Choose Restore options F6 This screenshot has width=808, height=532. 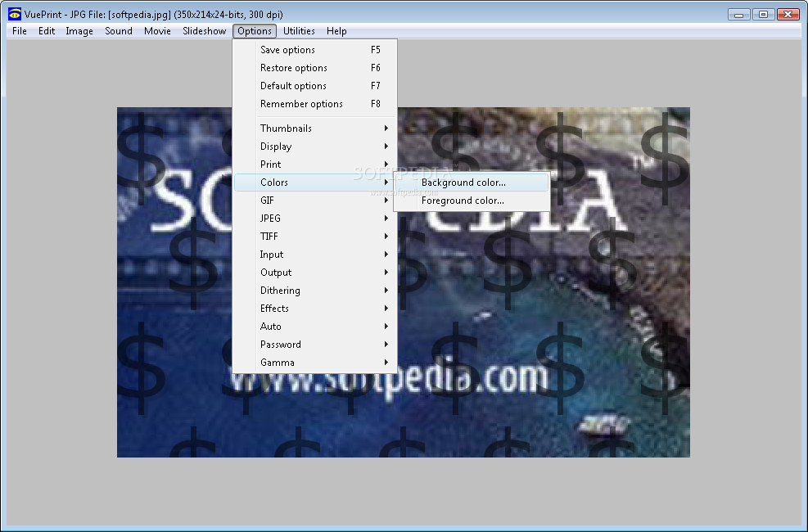click(315, 68)
